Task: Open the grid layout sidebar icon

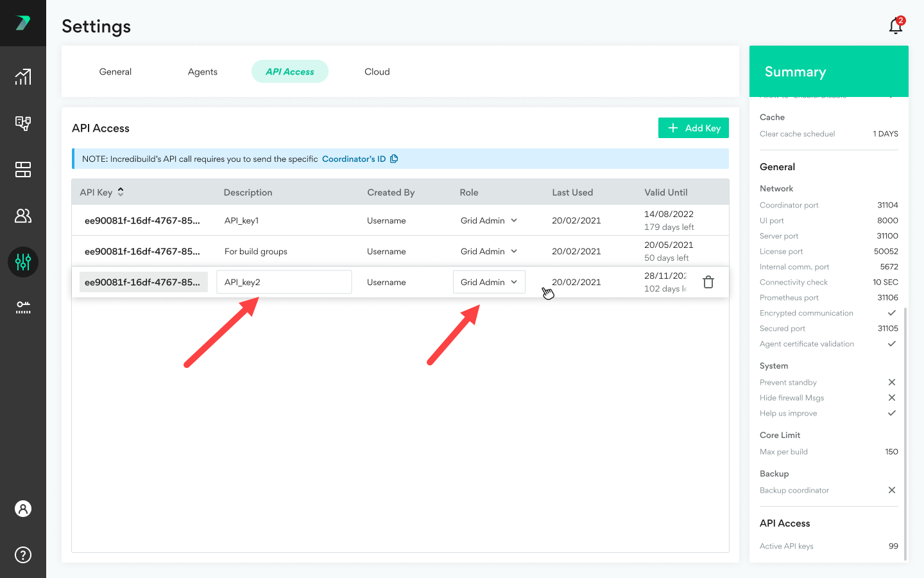Action: pos(23,170)
